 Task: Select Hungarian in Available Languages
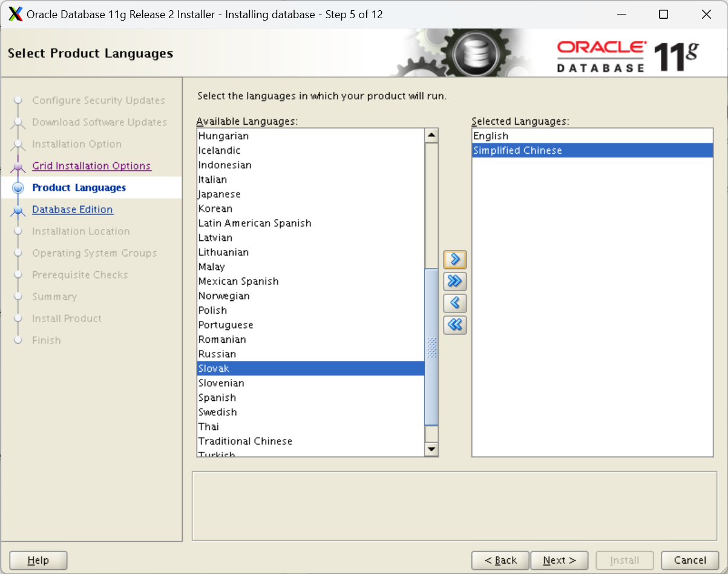[310, 136]
